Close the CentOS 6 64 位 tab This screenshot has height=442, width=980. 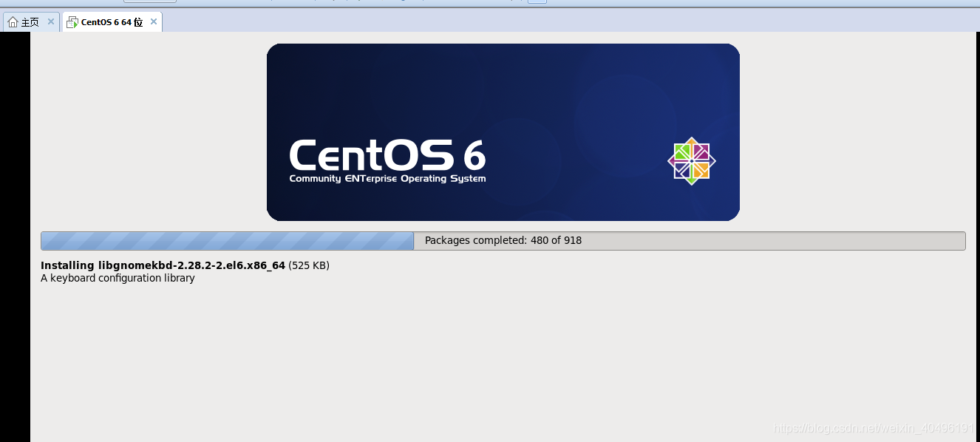point(154,22)
